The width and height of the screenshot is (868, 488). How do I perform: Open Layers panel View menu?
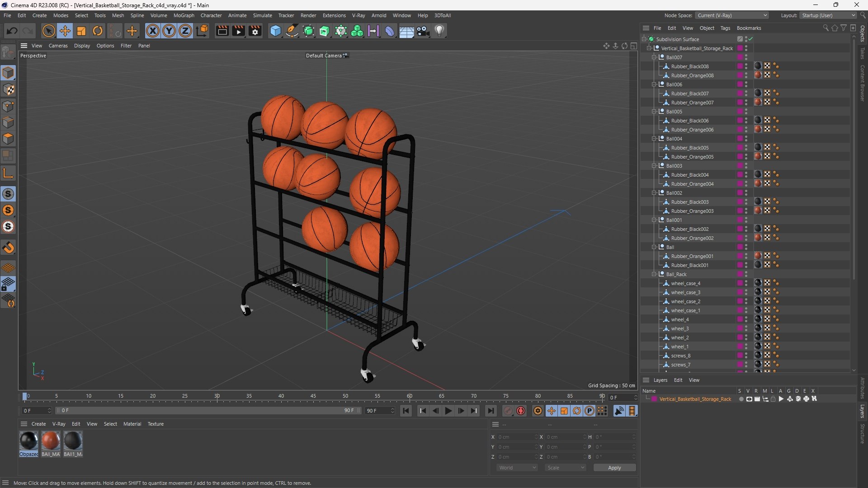tap(694, 380)
